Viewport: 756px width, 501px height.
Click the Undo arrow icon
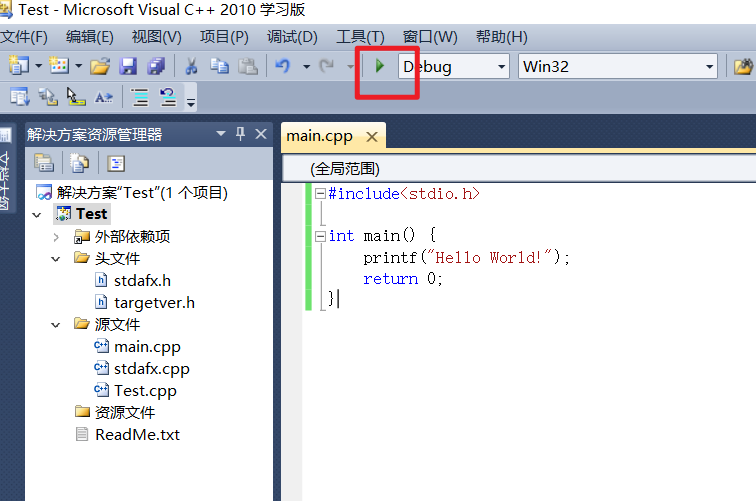point(283,66)
